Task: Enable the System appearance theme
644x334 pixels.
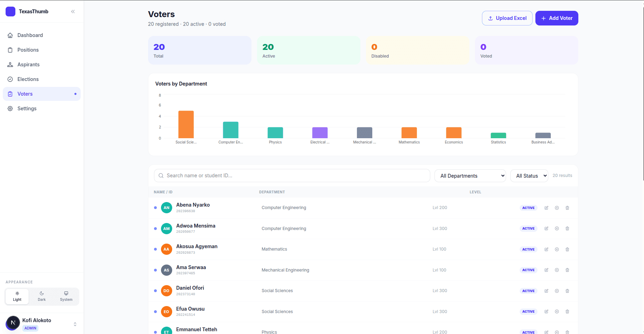Action: 66,296
